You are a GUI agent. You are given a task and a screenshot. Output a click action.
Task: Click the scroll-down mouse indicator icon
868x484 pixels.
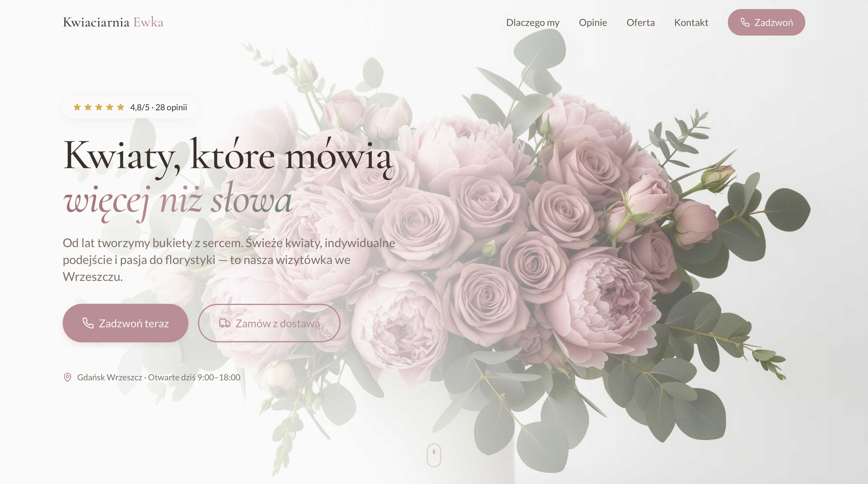coord(434,455)
